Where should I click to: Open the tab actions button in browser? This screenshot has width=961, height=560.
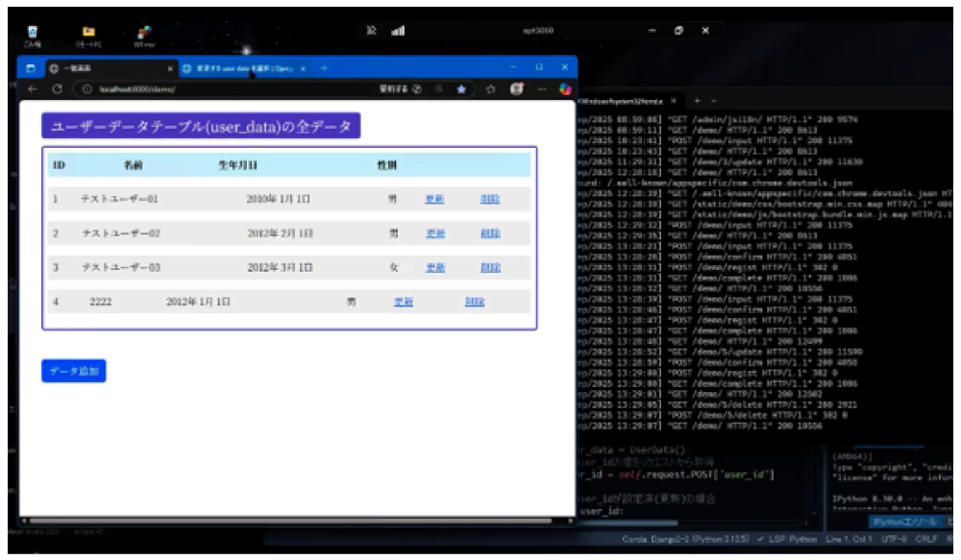coord(31,68)
